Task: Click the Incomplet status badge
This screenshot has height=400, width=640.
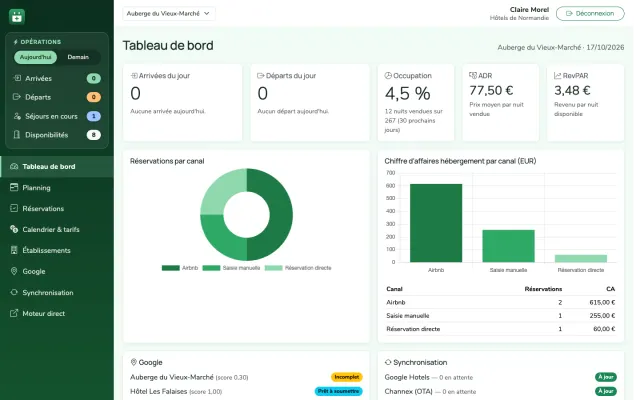Action: (x=347, y=377)
